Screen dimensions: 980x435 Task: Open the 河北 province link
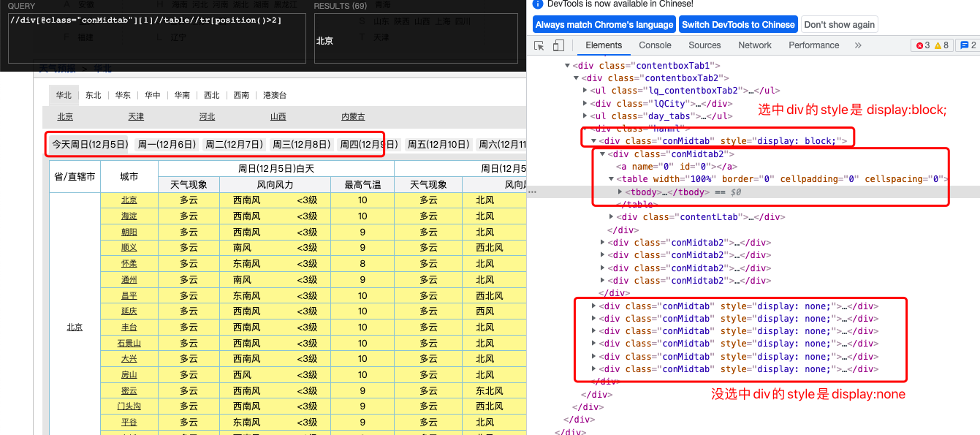click(x=207, y=117)
